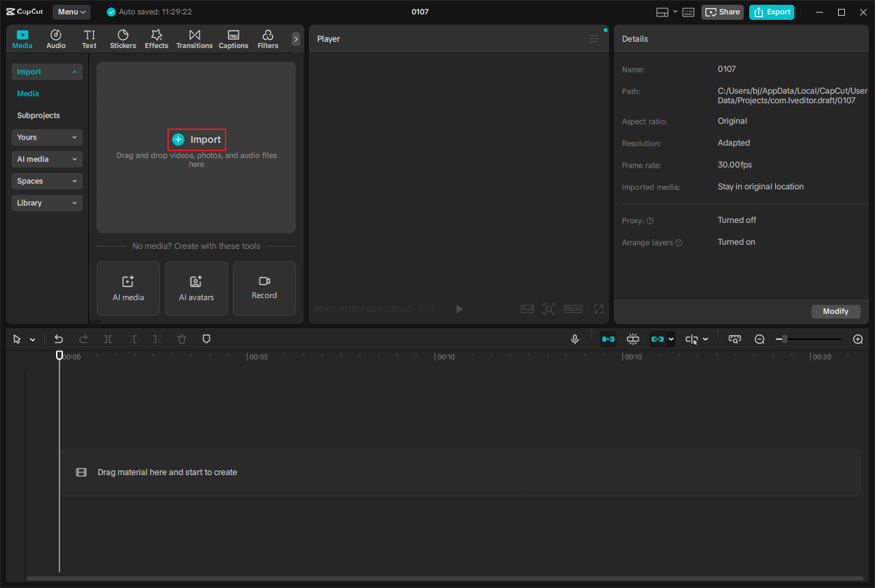Viewport: 875px width, 588px height.
Task: Zoom in on the timeline with the plus icon
Action: (858, 338)
